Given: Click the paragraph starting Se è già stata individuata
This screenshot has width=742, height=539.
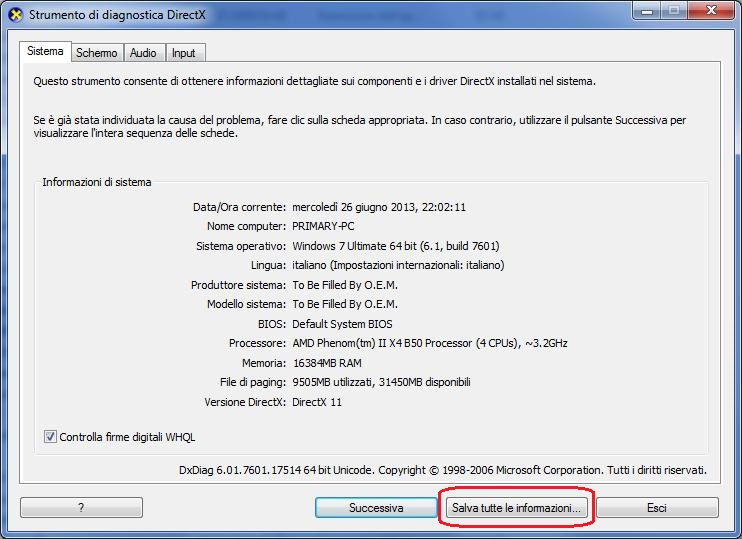Looking at the screenshot, I should [x=360, y=126].
